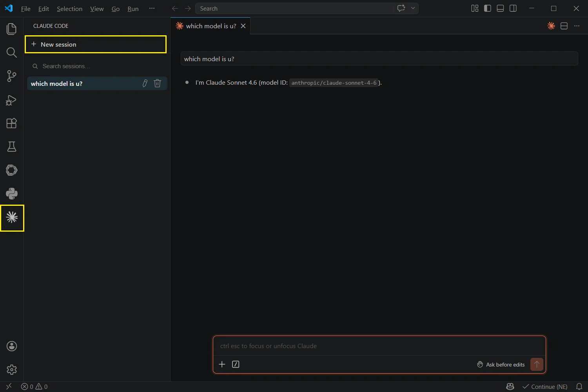Open the Go menu
The width and height of the screenshot is (588, 392).
[116, 9]
